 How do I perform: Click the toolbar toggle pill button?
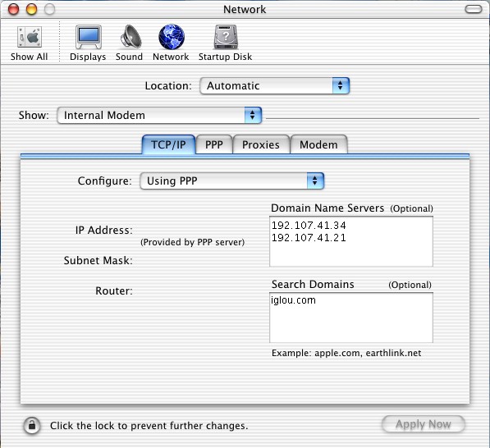(x=474, y=9)
